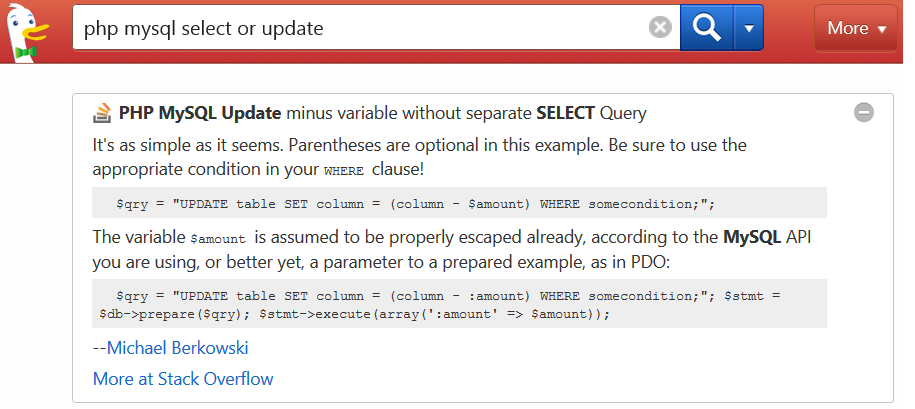Click the Stack Overflow icon in answer title
Screen dimensions: 915x409
(x=102, y=113)
